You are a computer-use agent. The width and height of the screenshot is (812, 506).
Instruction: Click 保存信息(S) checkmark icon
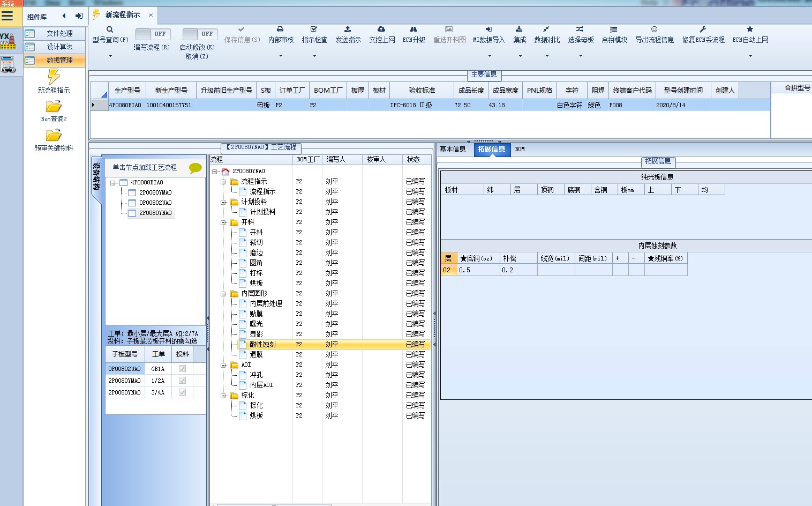point(242,29)
